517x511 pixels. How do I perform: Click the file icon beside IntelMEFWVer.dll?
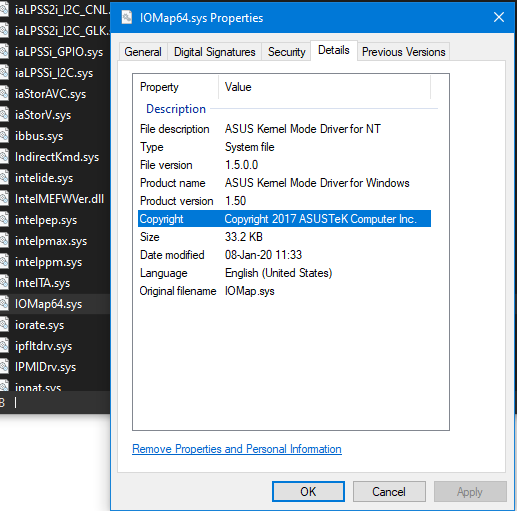click(x=4, y=199)
